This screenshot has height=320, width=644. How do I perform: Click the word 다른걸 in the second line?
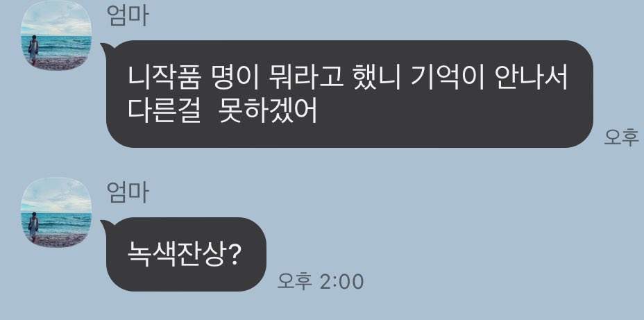point(164,112)
